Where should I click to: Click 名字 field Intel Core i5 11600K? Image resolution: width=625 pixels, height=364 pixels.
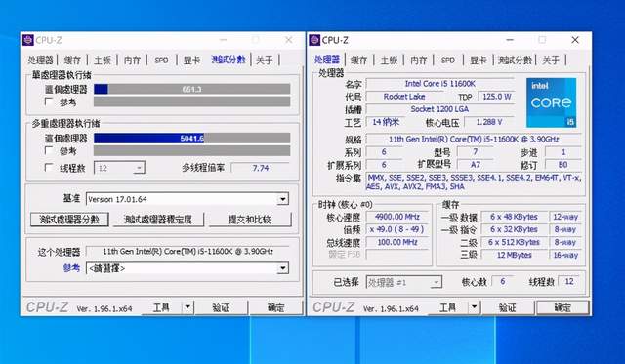(x=440, y=84)
